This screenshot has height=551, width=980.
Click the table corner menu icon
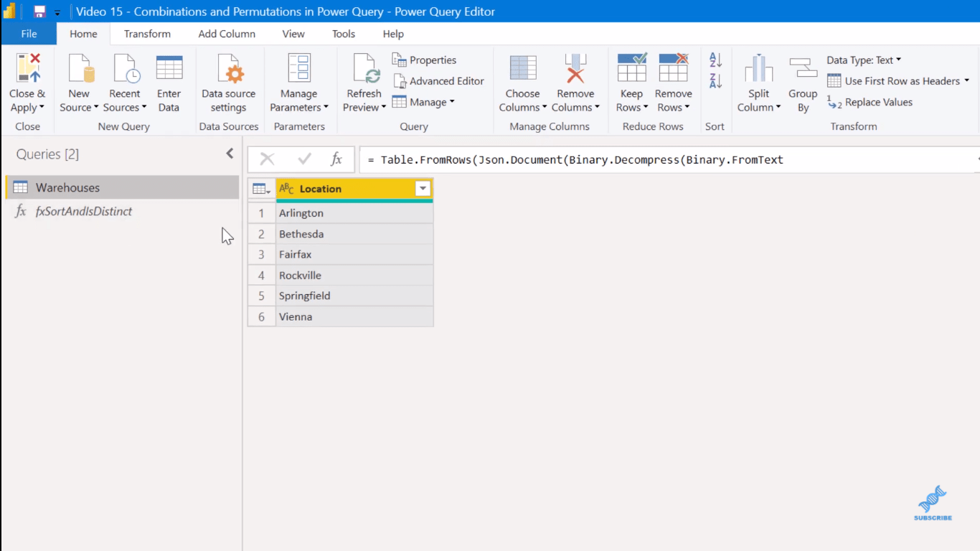click(261, 189)
